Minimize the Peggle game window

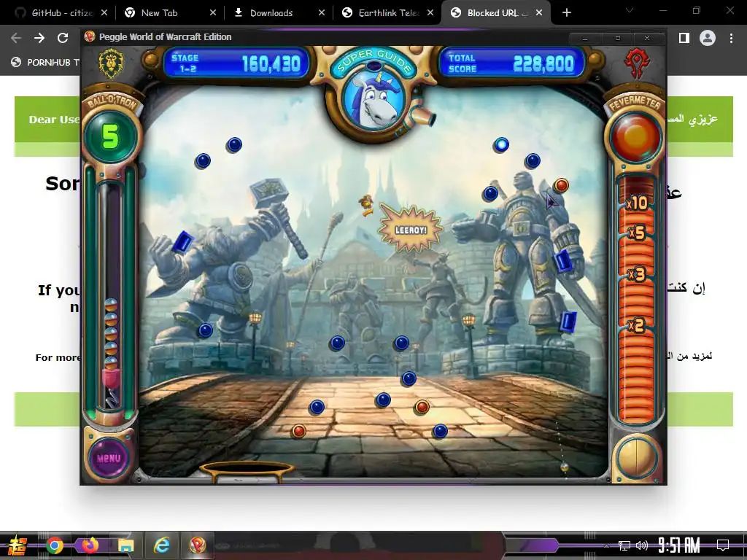coord(586,38)
